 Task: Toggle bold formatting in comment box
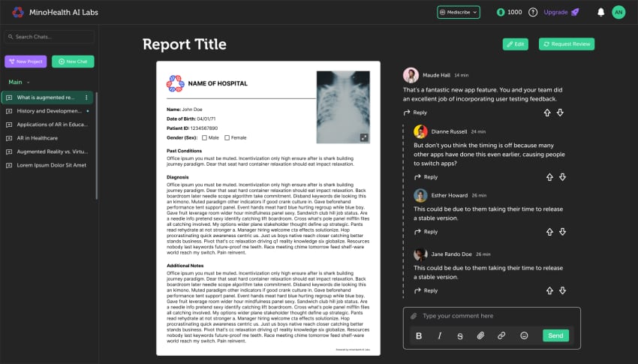419,335
